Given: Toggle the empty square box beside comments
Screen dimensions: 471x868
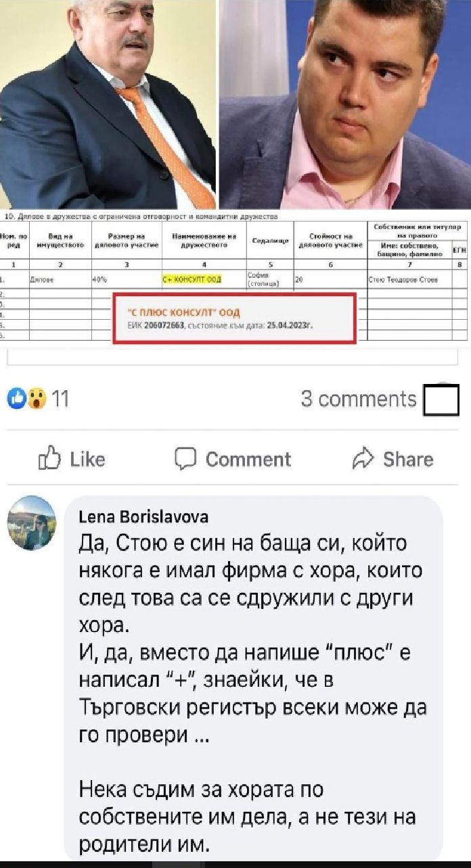Looking at the screenshot, I should coord(441,400).
